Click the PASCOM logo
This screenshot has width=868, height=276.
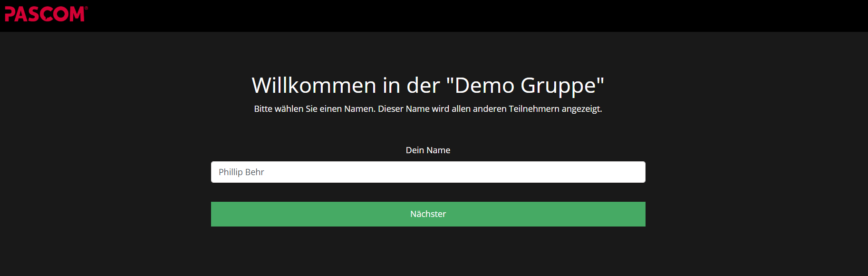click(x=46, y=14)
